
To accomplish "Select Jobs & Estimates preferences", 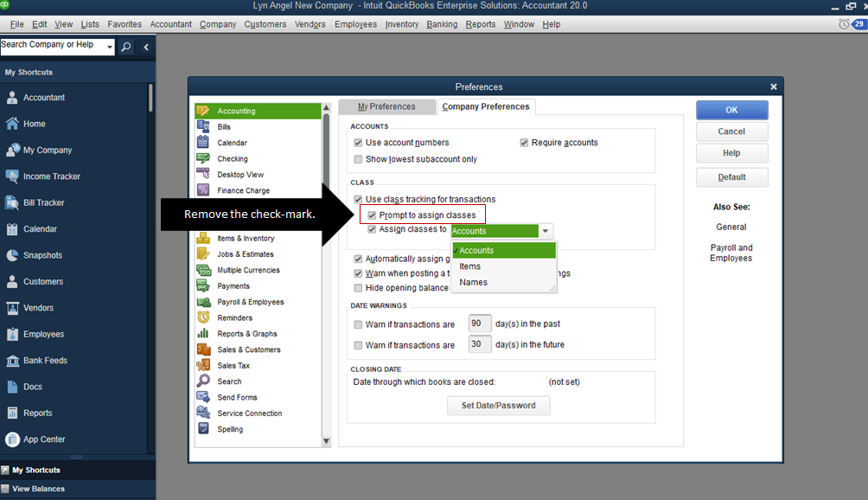I will pyautogui.click(x=258, y=254).
